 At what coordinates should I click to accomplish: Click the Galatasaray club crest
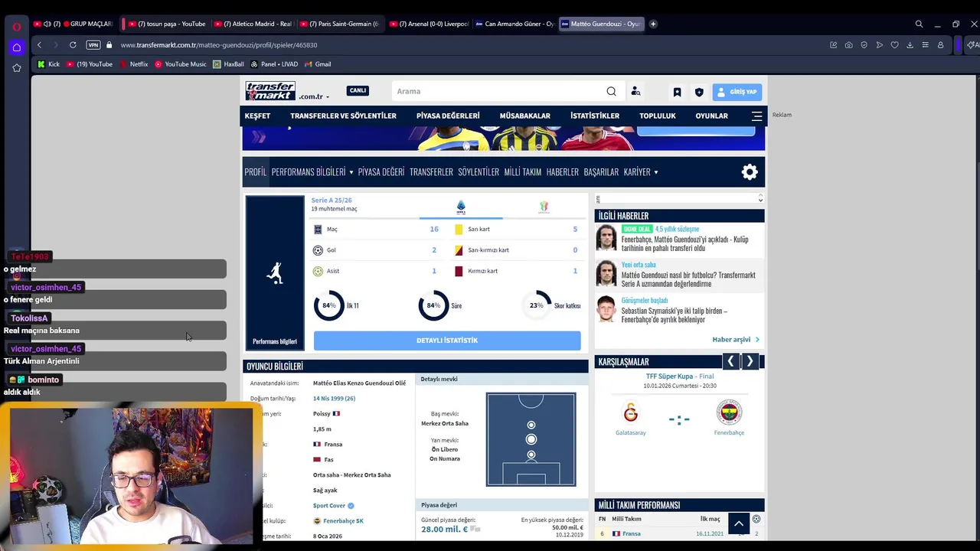[631, 413]
